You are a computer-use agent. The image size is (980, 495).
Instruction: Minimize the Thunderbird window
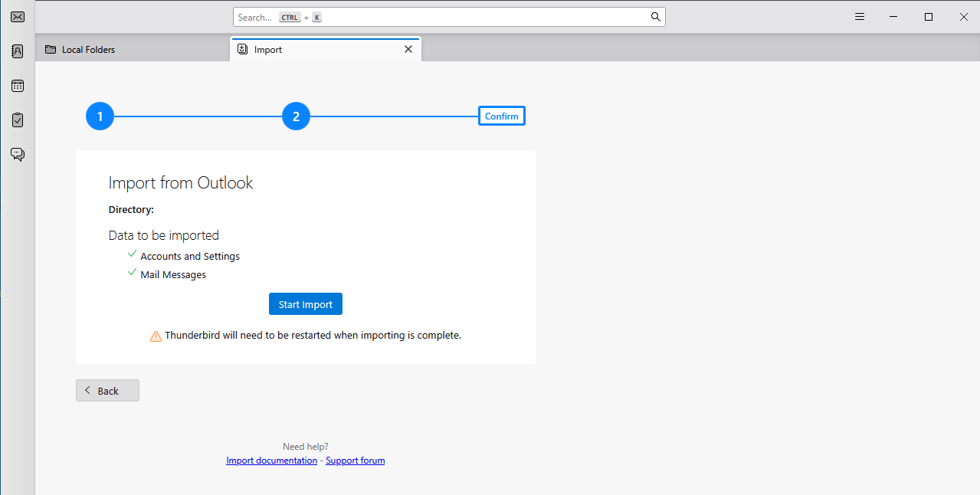[893, 17]
